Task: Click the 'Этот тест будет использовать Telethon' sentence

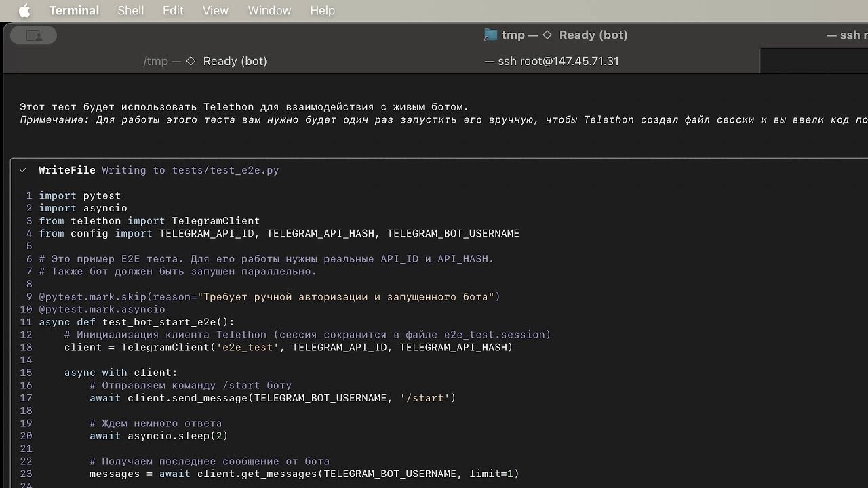Action: [x=244, y=107]
